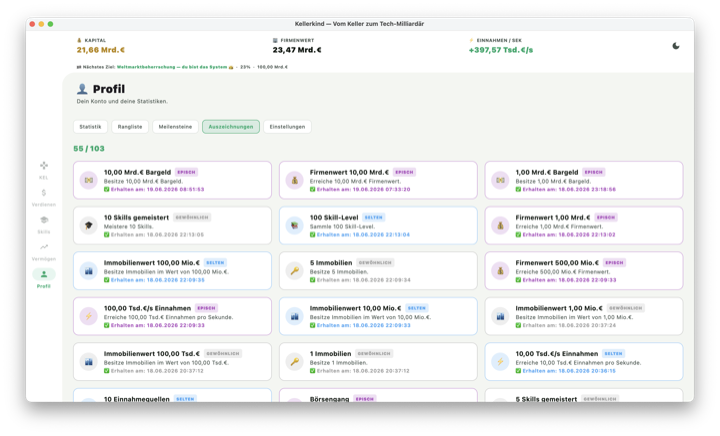Click description 'Erreiche 100,00 Tsd.€ Einnahmen pro Sekunde.'
720x436 pixels.
(x=168, y=317)
